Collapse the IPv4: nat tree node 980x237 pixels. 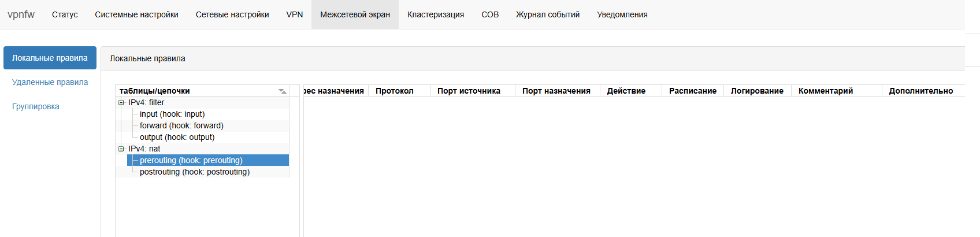(x=121, y=149)
